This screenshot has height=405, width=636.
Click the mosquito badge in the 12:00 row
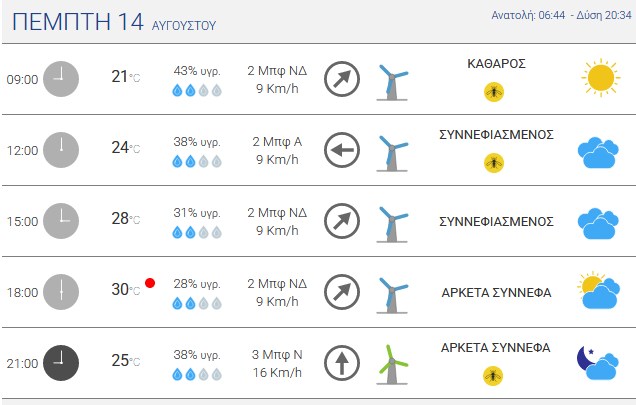494,163
